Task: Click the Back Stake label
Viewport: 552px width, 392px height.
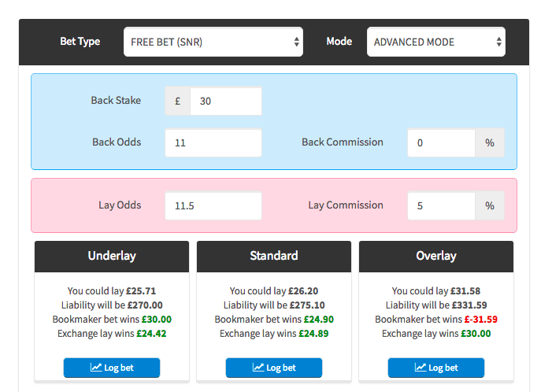Action: [116, 100]
